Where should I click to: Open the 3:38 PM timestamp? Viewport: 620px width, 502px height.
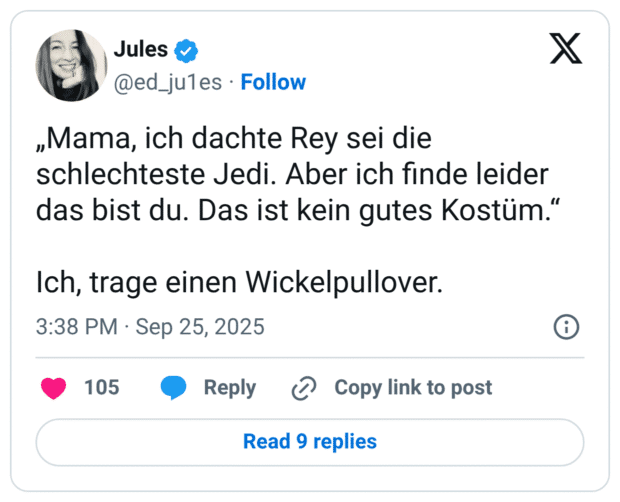click(x=77, y=327)
